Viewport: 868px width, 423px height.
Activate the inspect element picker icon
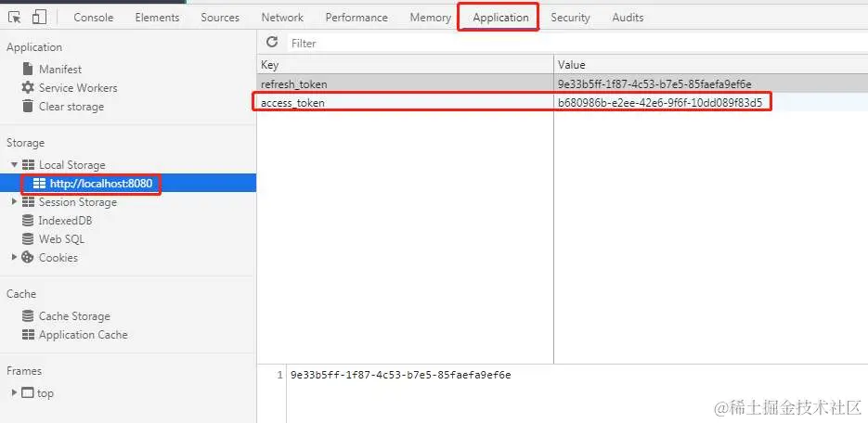(x=15, y=17)
